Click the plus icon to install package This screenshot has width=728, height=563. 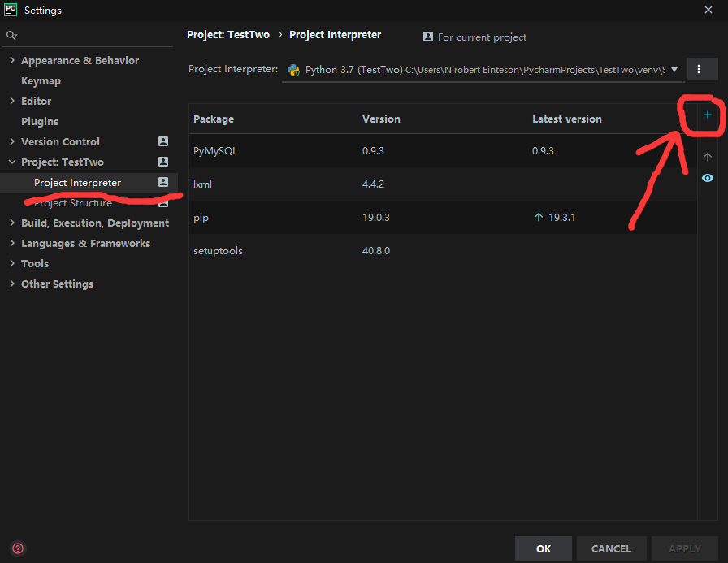[x=707, y=115]
